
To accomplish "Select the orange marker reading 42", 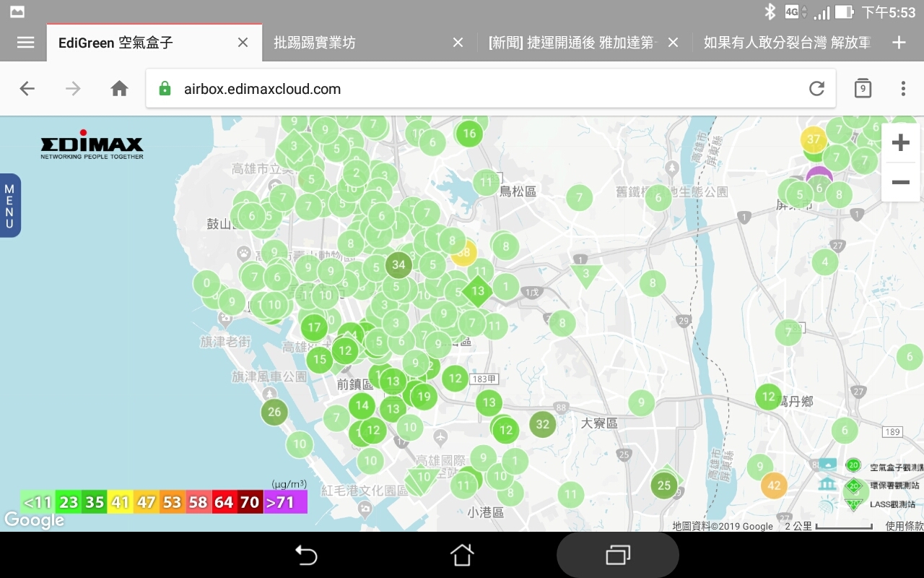I will tap(774, 486).
